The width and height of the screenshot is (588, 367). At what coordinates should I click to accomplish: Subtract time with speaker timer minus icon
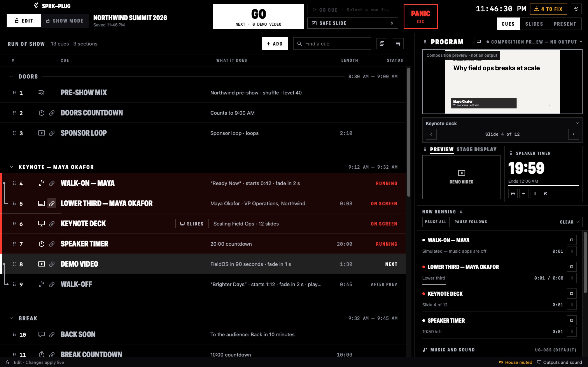(x=513, y=194)
